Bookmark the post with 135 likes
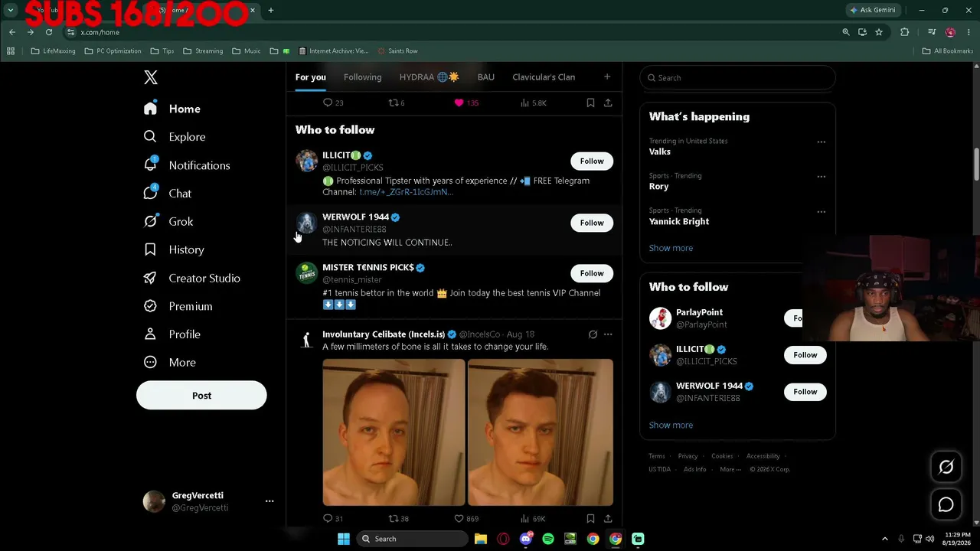Image resolution: width=980 pixels, height=551 pixels. [x=590, y=103]
